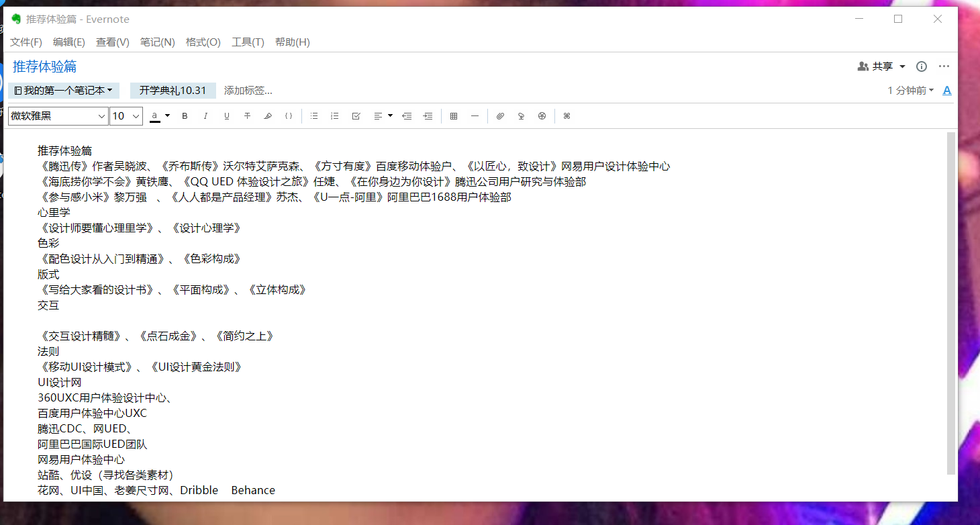980x525 pixels.
Task: Click the 添加标签 tag input field
Action: 248,91
